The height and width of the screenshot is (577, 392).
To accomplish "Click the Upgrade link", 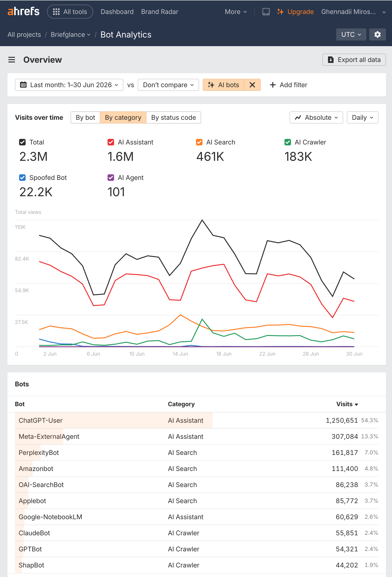I will (x=295, y=12).
